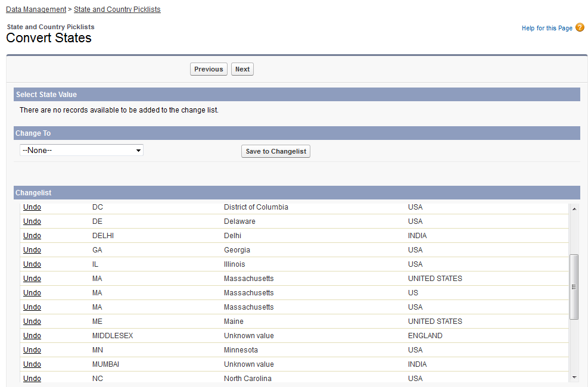Undo the District of Columbia change
The height and width of the screenshot is (387, 588).
pos(32,207)
